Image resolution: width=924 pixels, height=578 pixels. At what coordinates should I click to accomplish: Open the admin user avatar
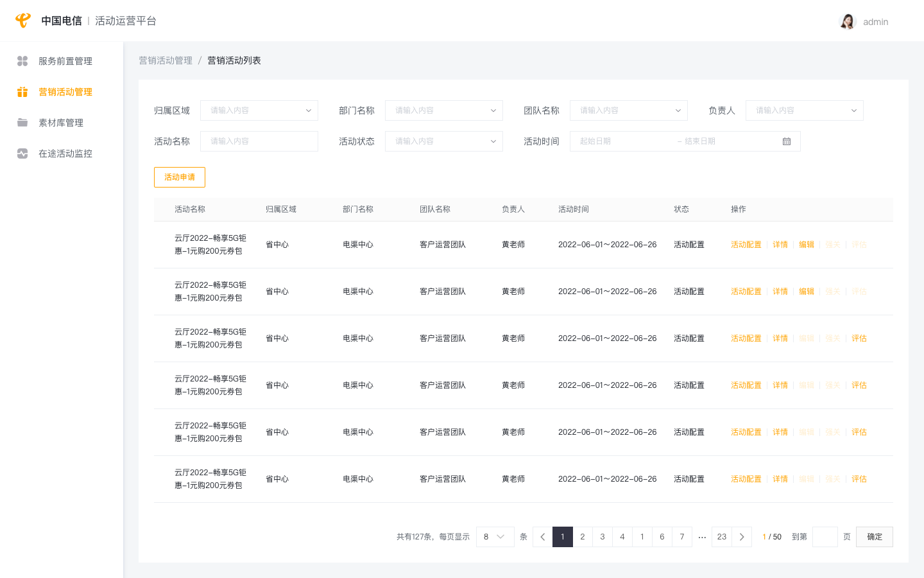coord(848,21)
